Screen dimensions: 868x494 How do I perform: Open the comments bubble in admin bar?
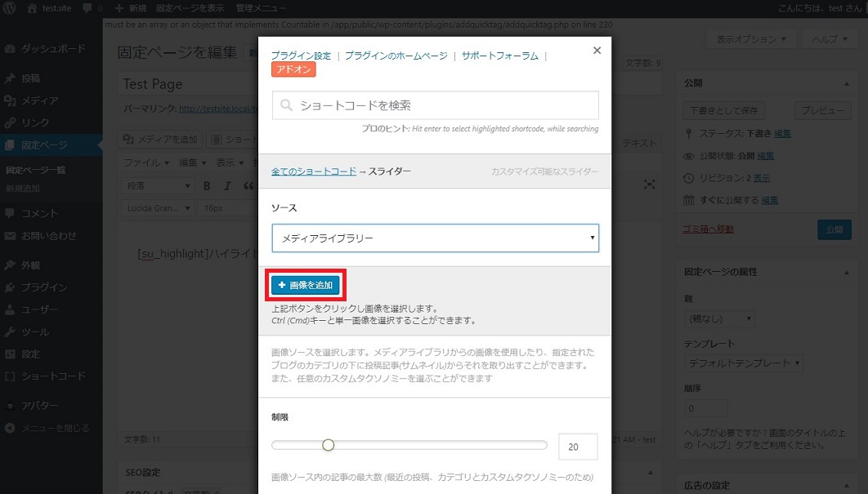tap(87, 8)
